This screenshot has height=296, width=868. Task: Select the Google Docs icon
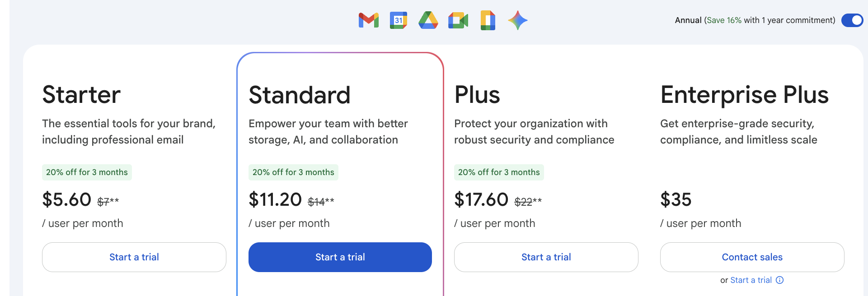tap(488, 20)
